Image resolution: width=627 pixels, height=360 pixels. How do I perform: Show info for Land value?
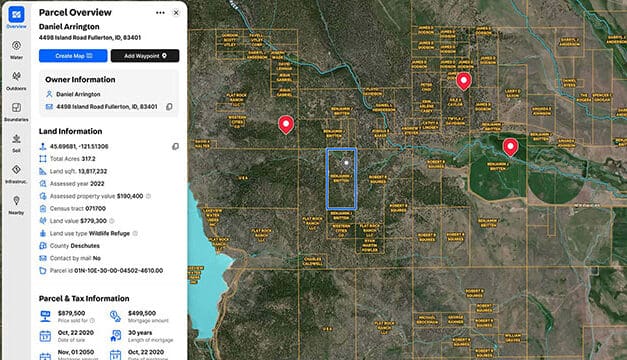pos(112,221)
